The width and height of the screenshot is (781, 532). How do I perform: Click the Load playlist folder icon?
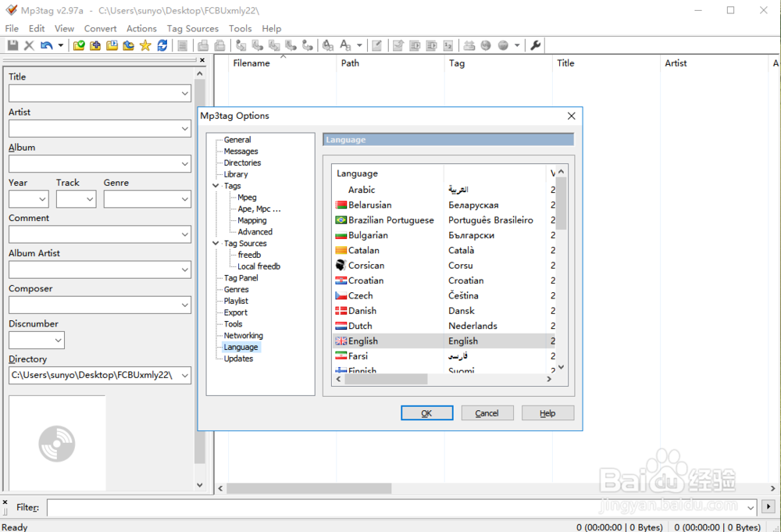coord(112,45)
